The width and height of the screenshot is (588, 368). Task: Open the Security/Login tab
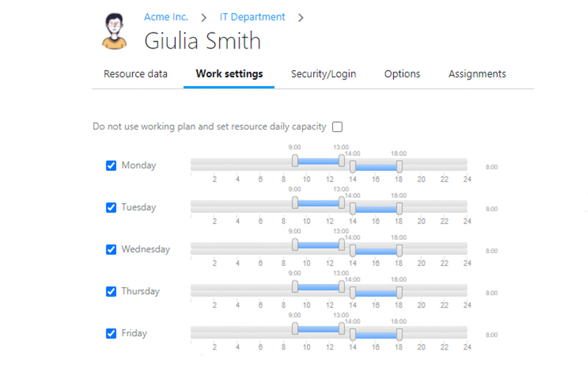(323, 74)
